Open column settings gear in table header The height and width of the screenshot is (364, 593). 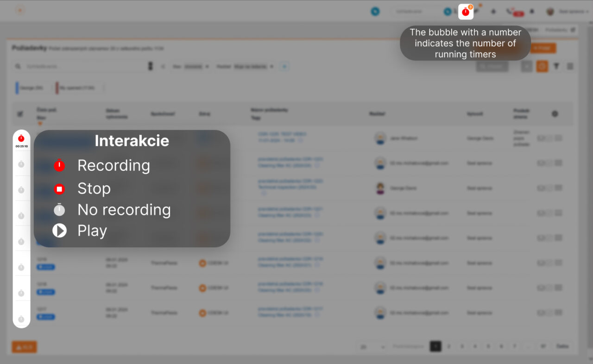pos(555,114)
